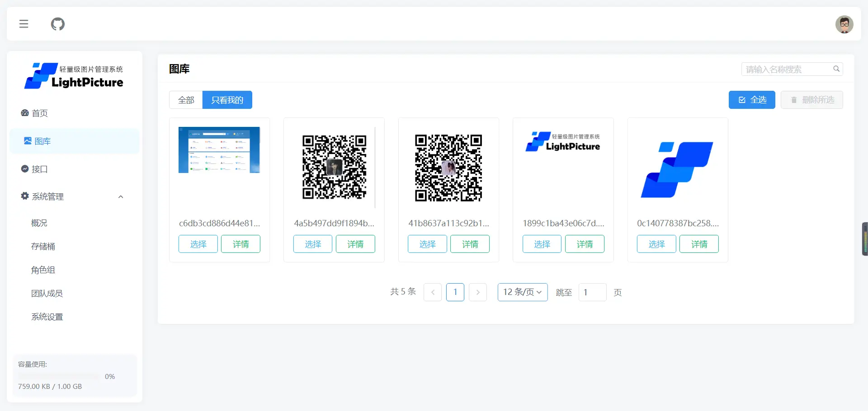Open the 接口 API section icon
868x411 pixels.
[x=25, y=168]
